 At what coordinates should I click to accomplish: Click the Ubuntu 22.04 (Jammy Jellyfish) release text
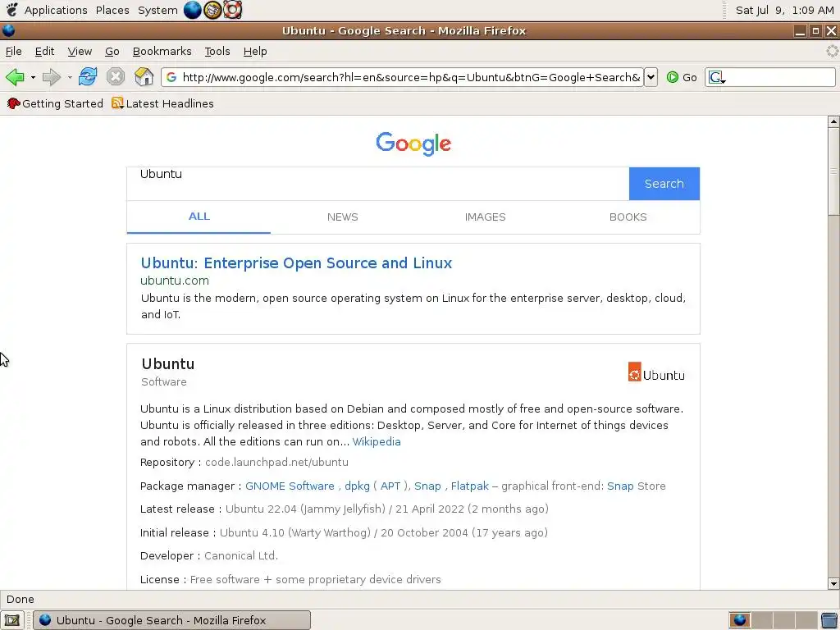[305, 509]
